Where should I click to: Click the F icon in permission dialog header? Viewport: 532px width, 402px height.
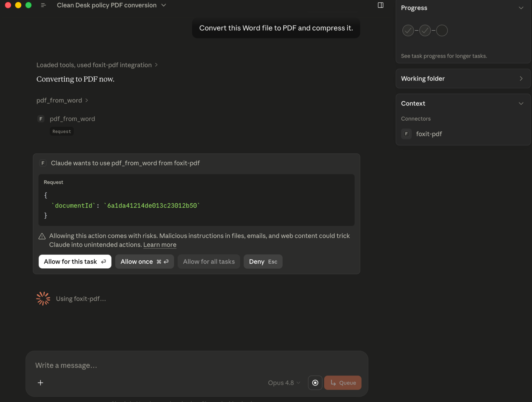43,163
